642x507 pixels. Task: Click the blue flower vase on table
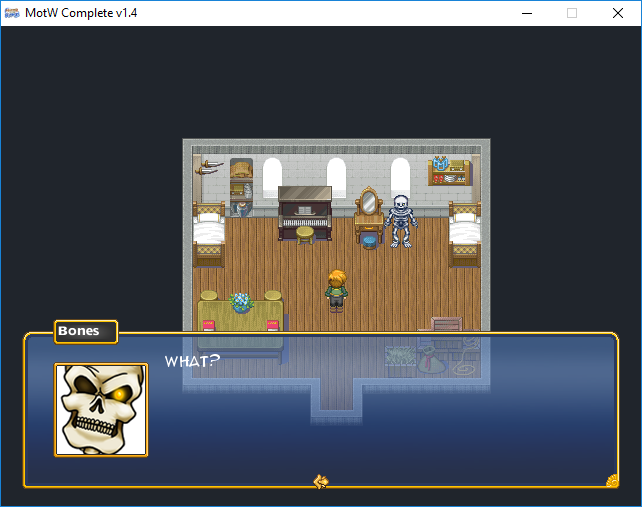click(x=241, y=303)
